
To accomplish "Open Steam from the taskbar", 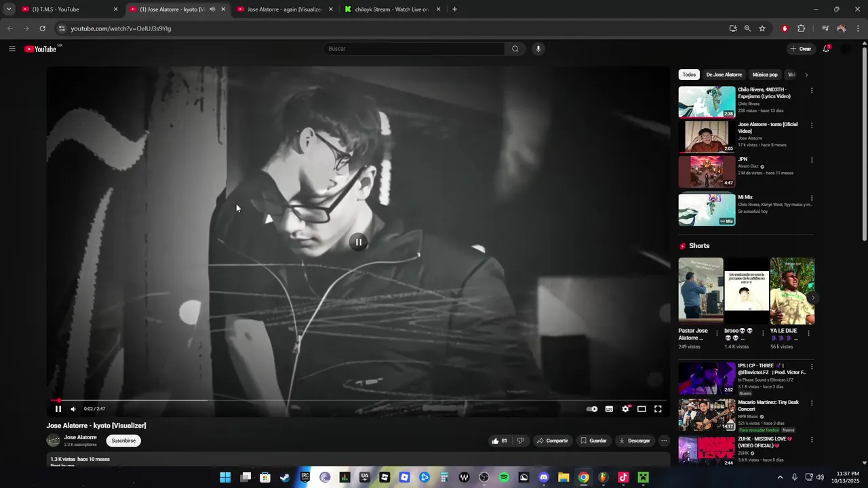I will [285, 477].
